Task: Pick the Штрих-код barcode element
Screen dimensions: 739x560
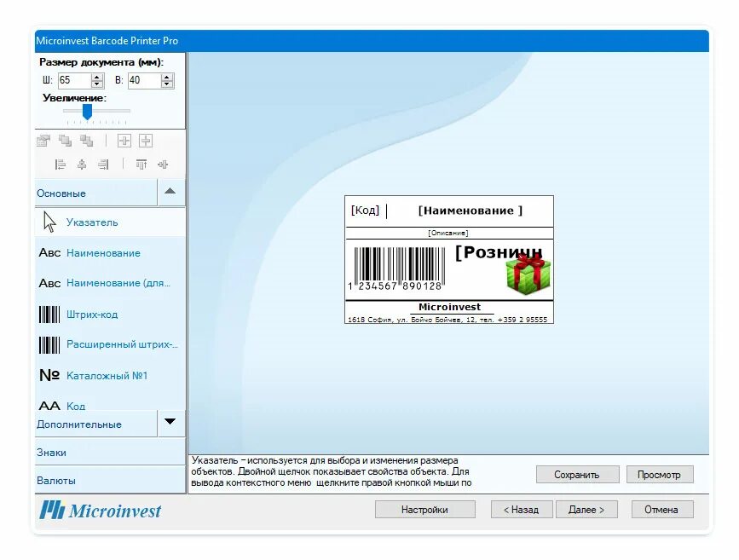Action: coord(110,314)
